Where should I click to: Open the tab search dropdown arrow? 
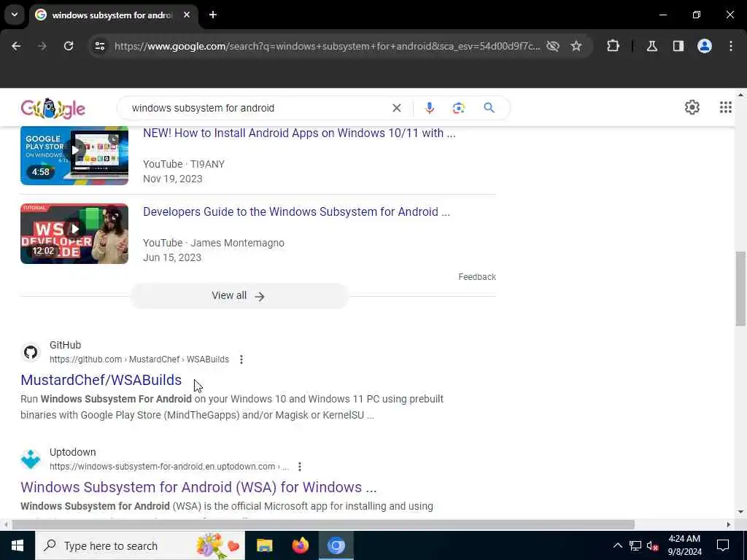pyautogui.click(x=15, y=15)
